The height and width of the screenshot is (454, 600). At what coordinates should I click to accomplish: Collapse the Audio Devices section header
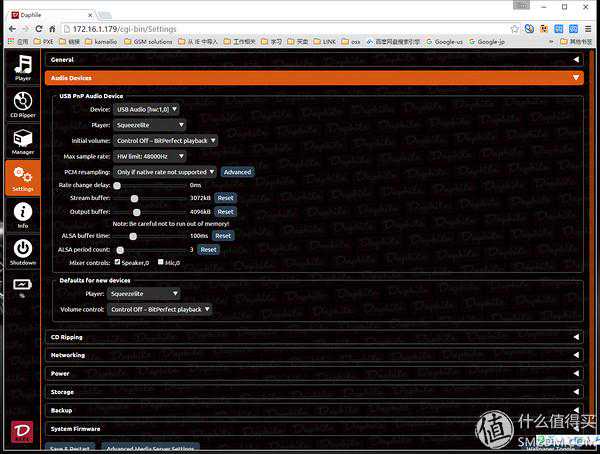(x=314, y=77)
